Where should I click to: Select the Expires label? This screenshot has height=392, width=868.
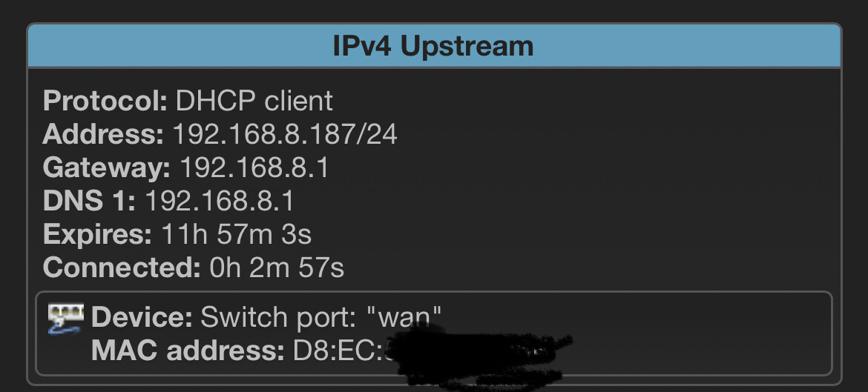(x=97, y=234)
